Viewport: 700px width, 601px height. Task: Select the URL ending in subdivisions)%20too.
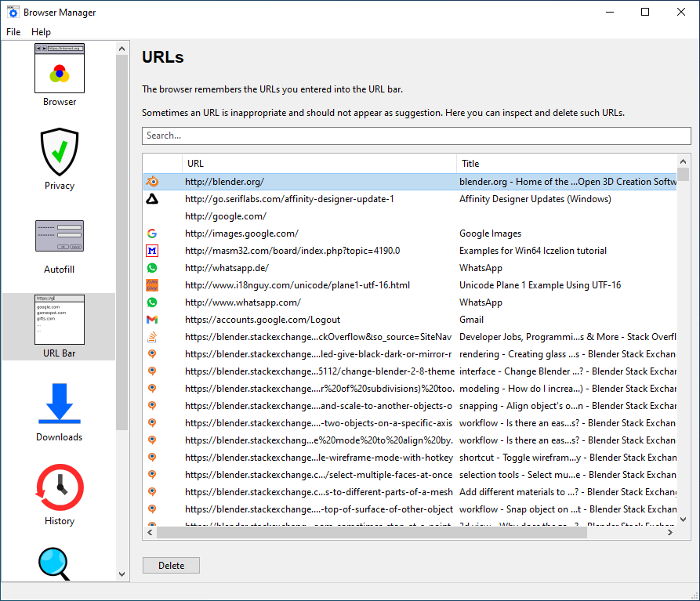(320, 389)
